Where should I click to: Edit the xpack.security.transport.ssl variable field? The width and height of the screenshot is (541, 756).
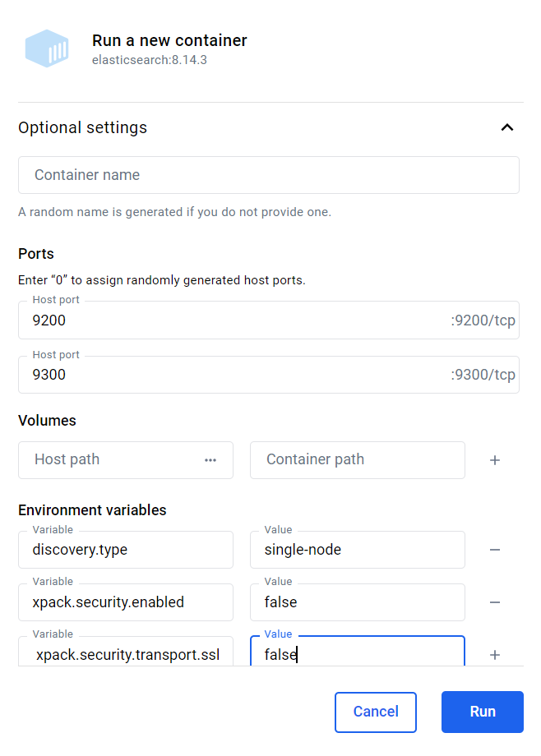point(126,652)
